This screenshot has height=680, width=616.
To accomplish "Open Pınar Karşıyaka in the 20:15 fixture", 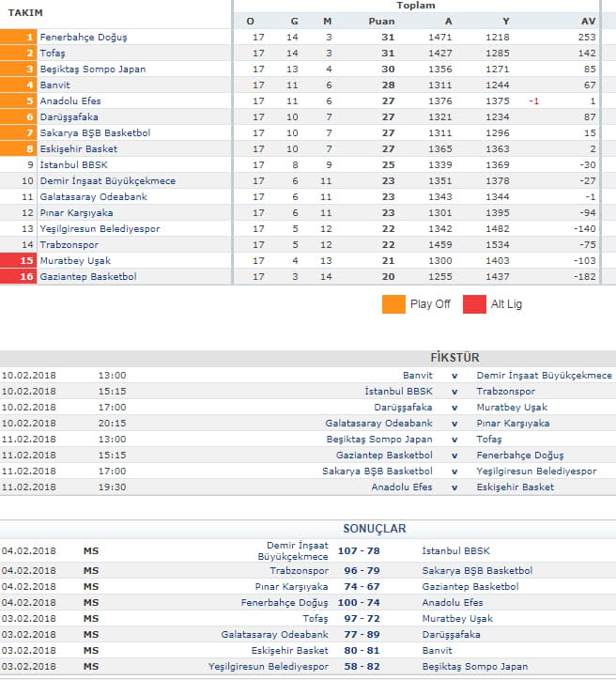I will (x=513, y=424).
